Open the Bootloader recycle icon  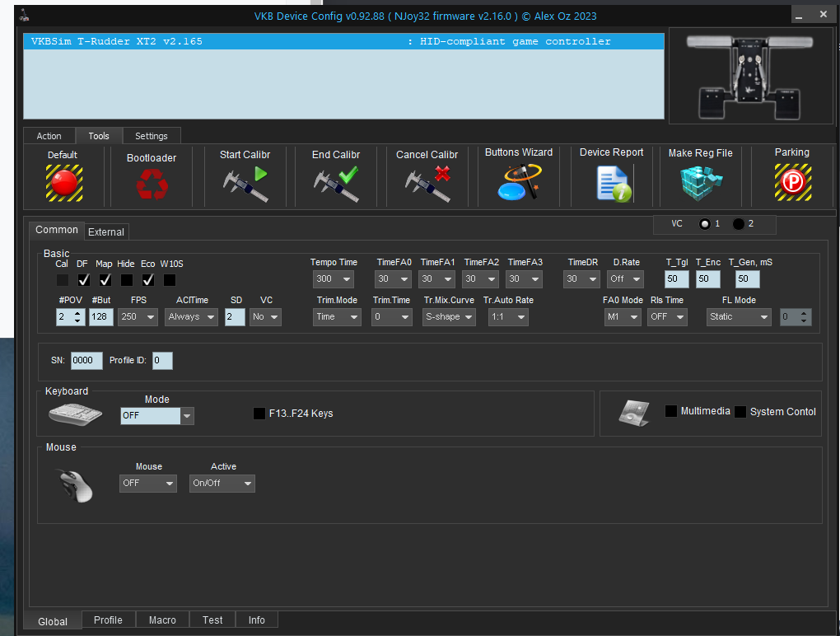[x=152, y=185]
